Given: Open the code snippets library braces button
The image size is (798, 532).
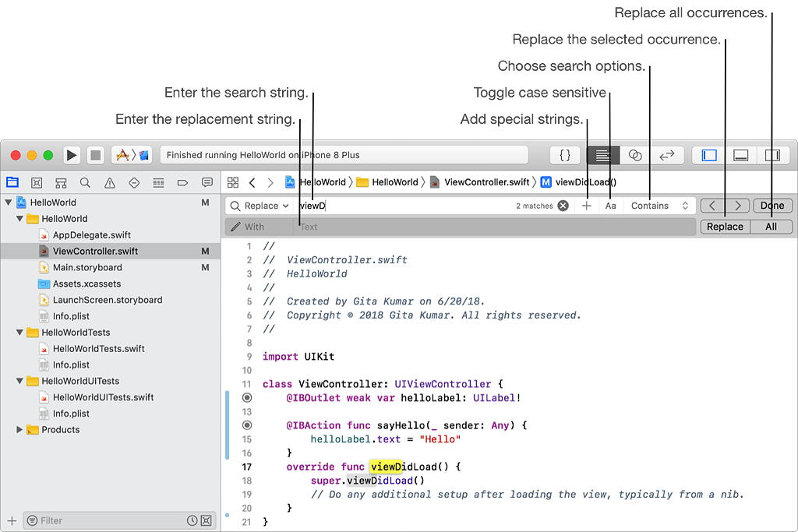Looking at the screenshot, I should 565,155.
